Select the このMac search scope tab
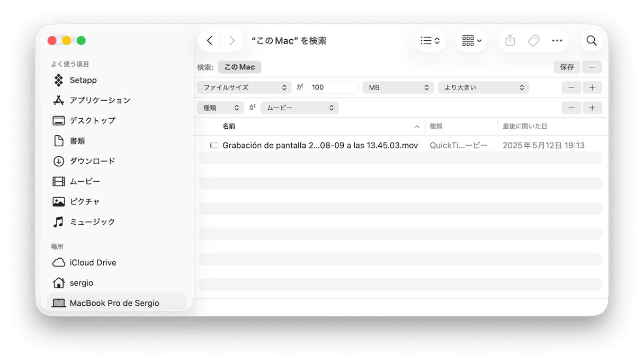 [x=239, y=67]
